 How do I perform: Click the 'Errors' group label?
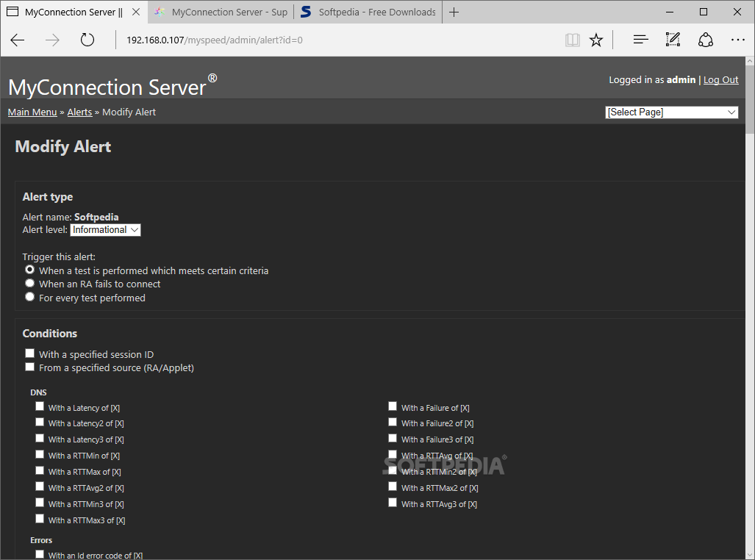pyautogui.click(x=41, y=540)
